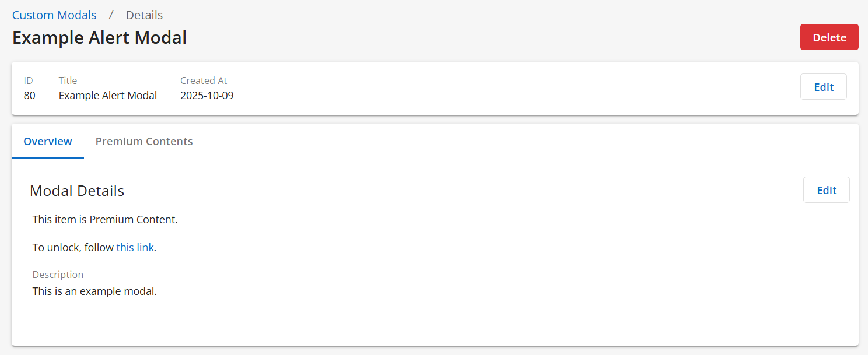Edit the Modal Details section
The image size is (868, 355).
pos(826,190)
